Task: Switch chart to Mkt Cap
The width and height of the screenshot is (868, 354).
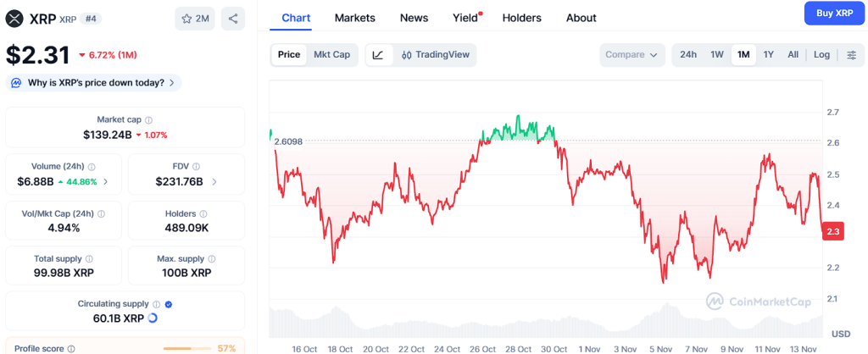Action: pos(331,55)
